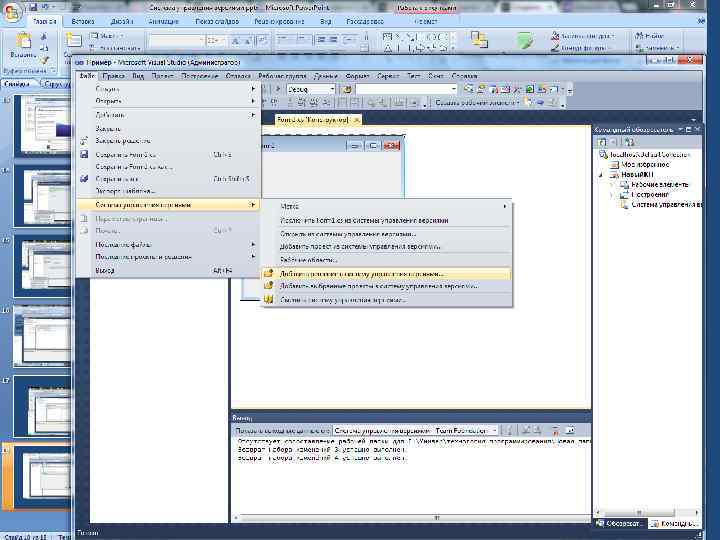Close the 'Form1.cs [Конструктор]' document tab
Viewport: 720px width, 540px height.
pyautogui.click(x=356, y=119)
